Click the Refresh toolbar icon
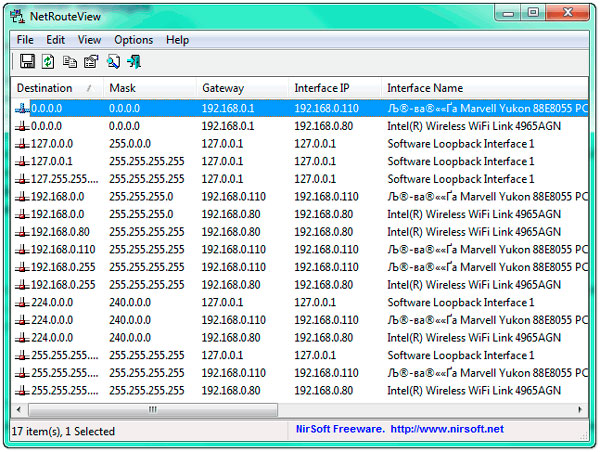Image resolution: width=600 pixels, height=452 pixels. [47, 62]
